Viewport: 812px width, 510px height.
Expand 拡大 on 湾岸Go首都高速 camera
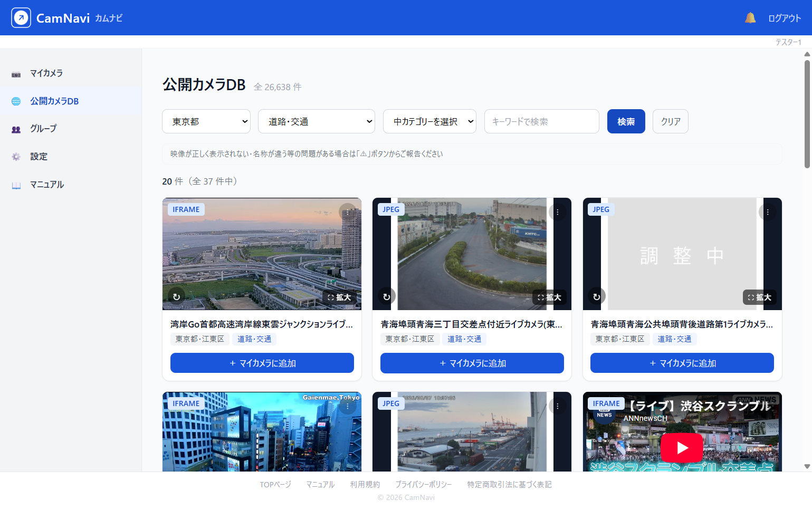pos(339,297)
